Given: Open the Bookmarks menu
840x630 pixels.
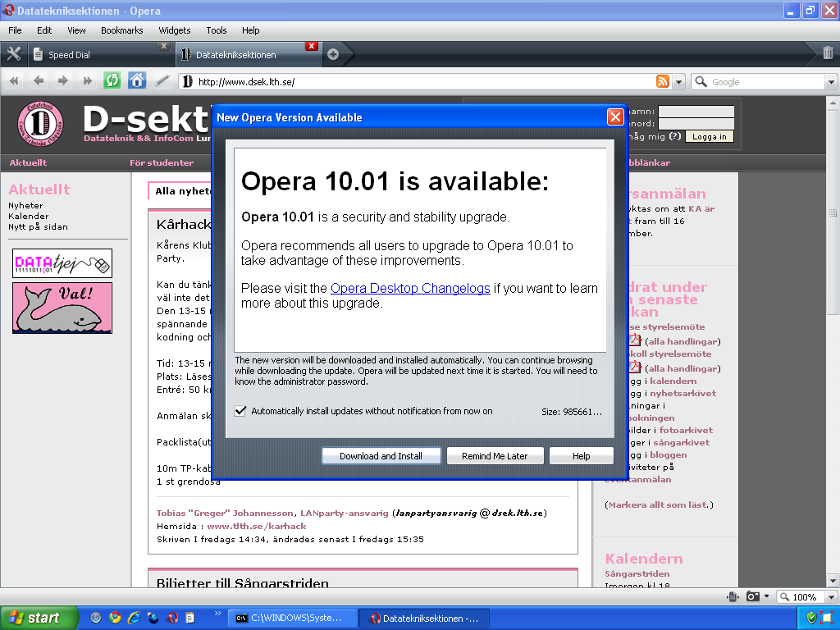Looking at the screenshot, I should [121, 30].
